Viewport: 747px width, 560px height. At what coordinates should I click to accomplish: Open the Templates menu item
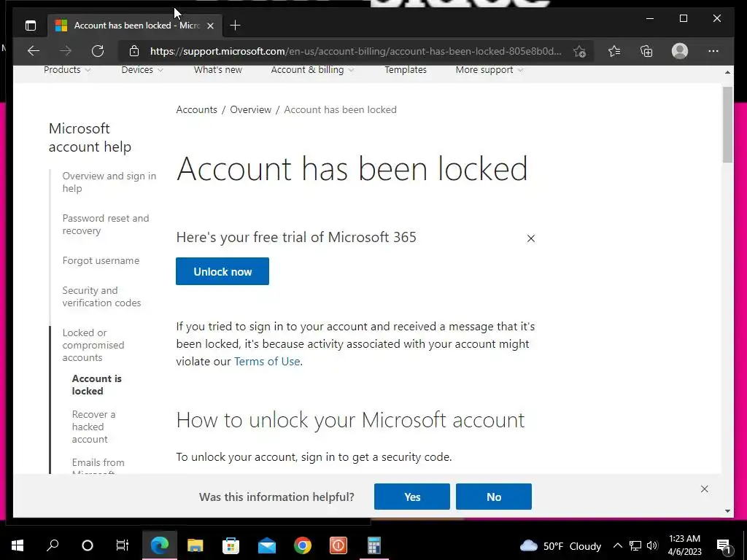coord(406,69)
